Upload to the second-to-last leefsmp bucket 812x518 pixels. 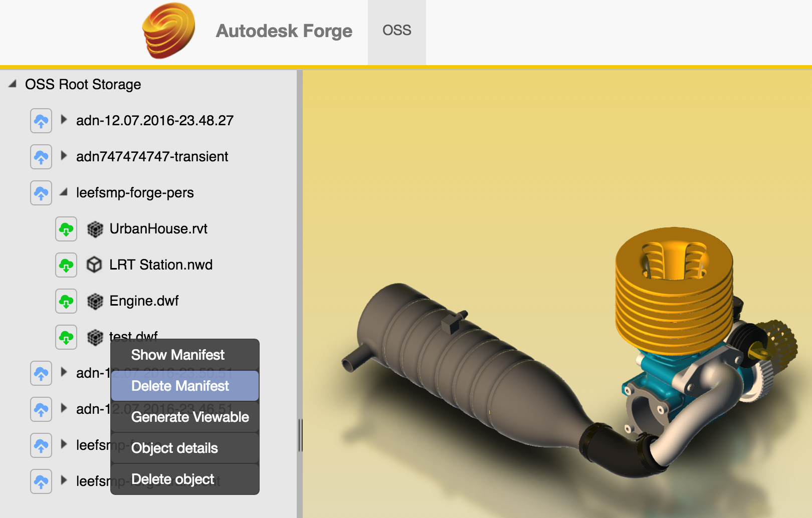point(41,445)
